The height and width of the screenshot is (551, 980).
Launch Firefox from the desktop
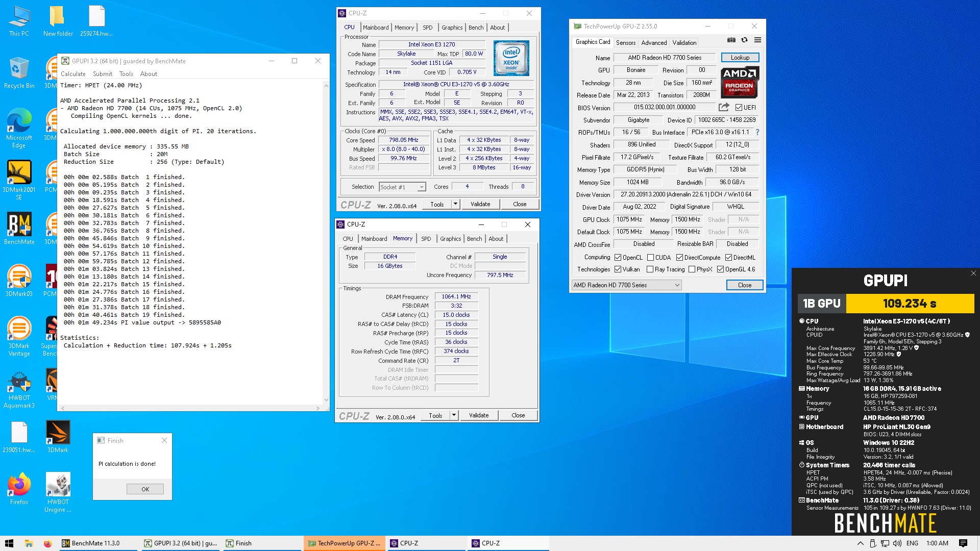coord(19,489)
